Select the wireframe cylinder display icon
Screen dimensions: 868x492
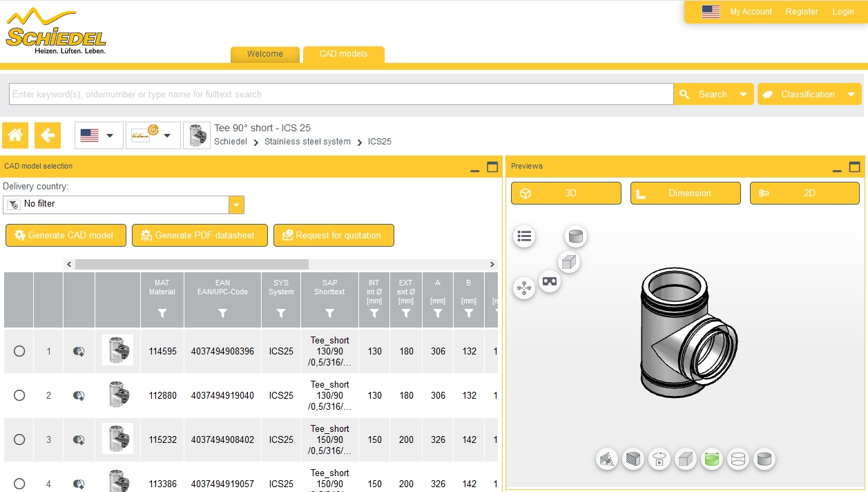pos(738,459)
